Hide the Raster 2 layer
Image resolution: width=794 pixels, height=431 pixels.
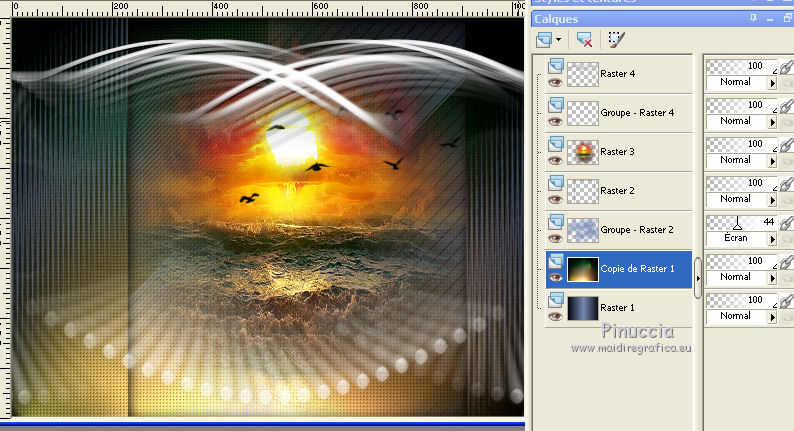[555, 199]
